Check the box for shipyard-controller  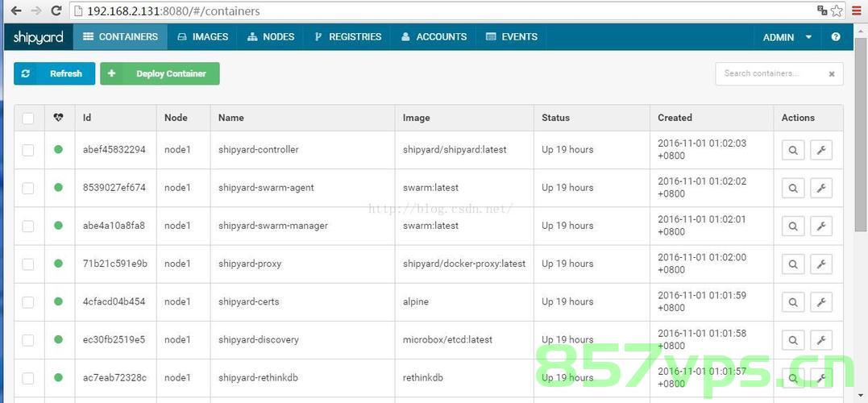[27, 150]
